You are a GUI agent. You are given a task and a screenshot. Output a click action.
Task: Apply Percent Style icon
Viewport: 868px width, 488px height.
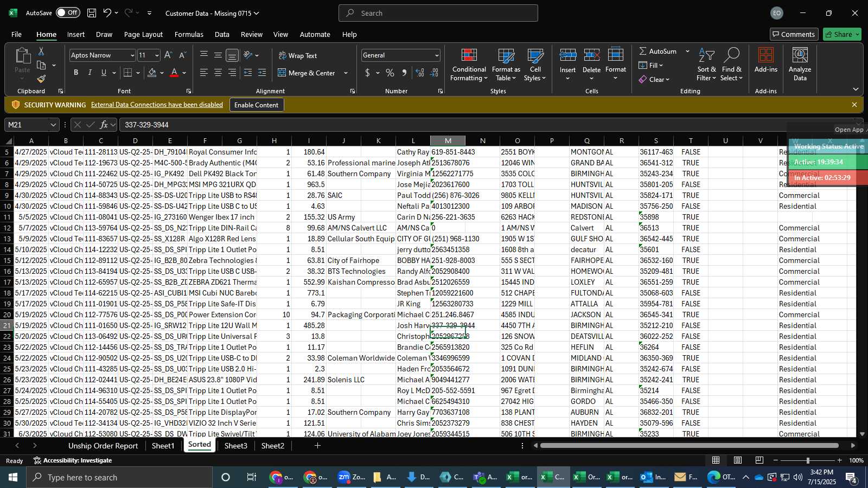pos(390,73)
